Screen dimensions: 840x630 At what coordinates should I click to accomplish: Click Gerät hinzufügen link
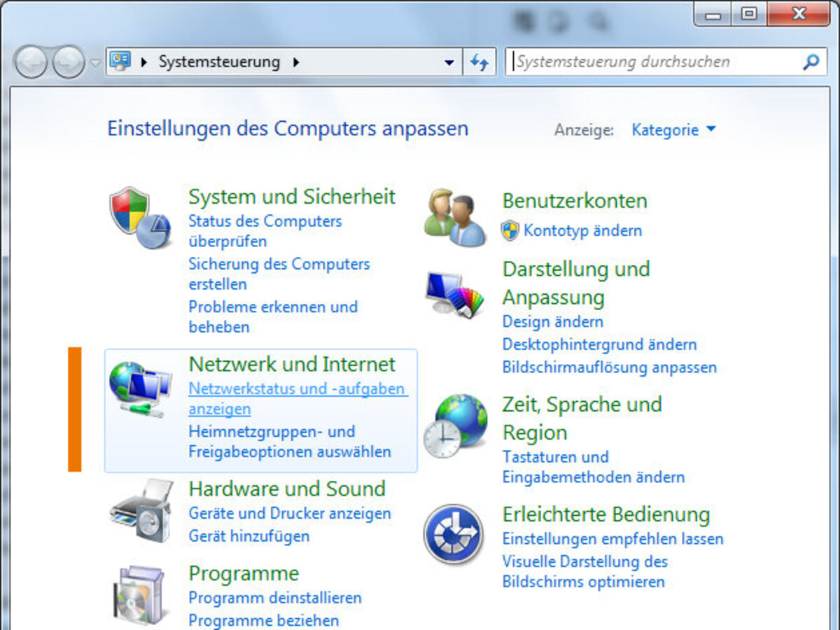[x=248, y=536]
